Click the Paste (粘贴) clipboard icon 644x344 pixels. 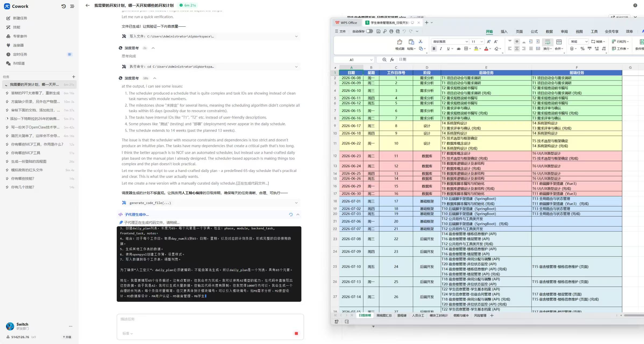click(411, 42)
